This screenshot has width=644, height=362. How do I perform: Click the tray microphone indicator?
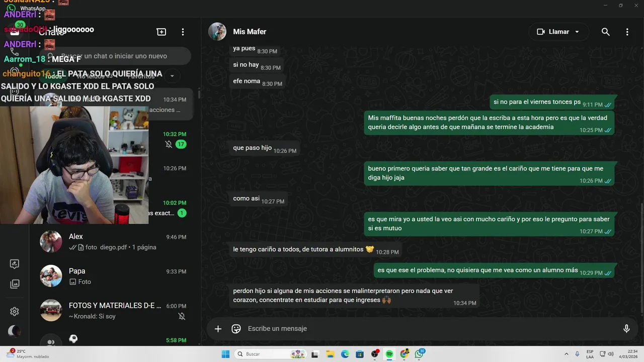click(577, 354)
